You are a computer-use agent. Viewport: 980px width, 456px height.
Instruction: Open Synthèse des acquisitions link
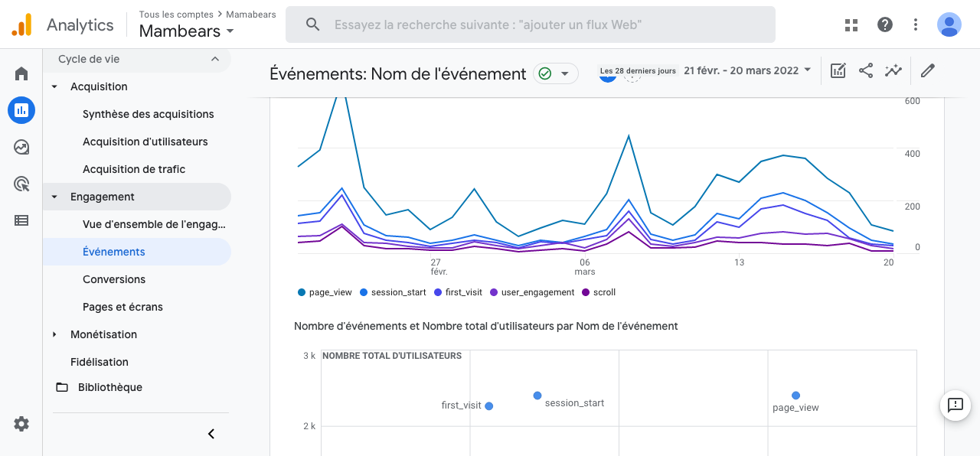(149, 114)
